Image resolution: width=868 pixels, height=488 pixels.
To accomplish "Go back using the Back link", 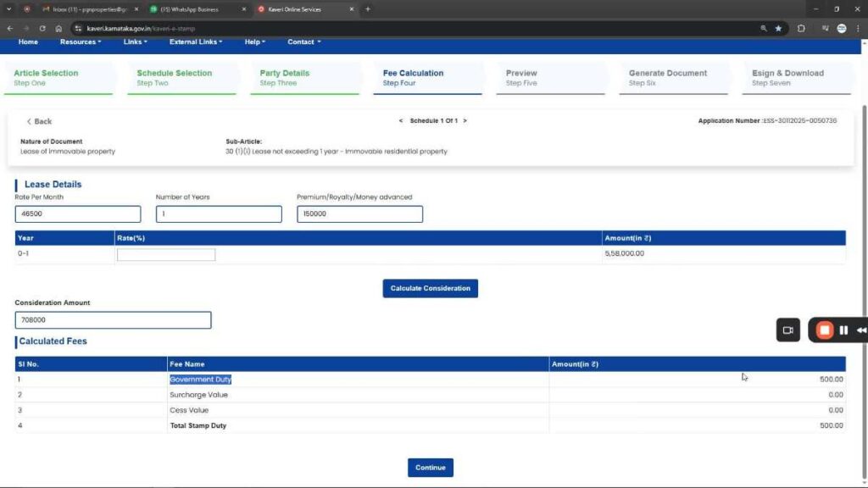I will coord(39,122).
